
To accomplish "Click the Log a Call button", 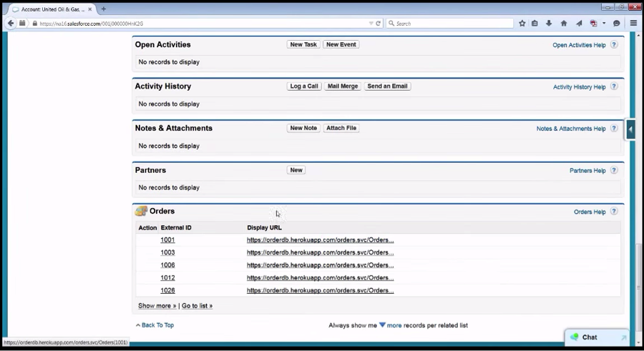I will point(304,86).
